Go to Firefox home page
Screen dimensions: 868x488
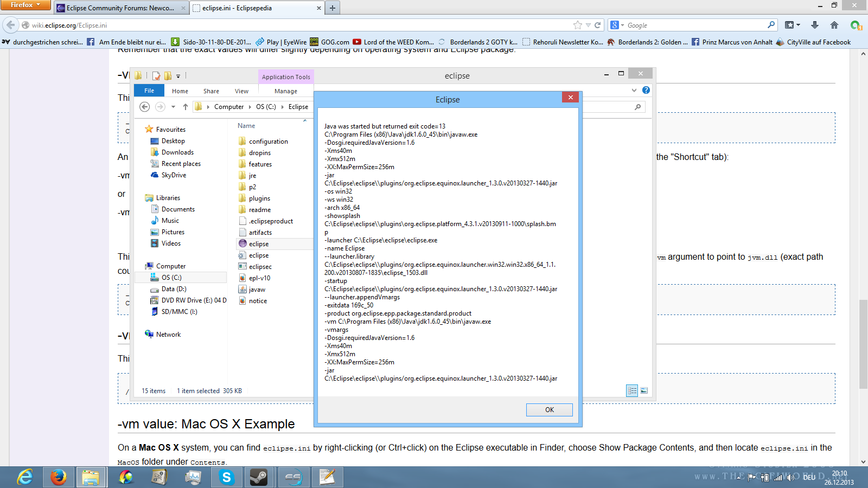point(834,25)
